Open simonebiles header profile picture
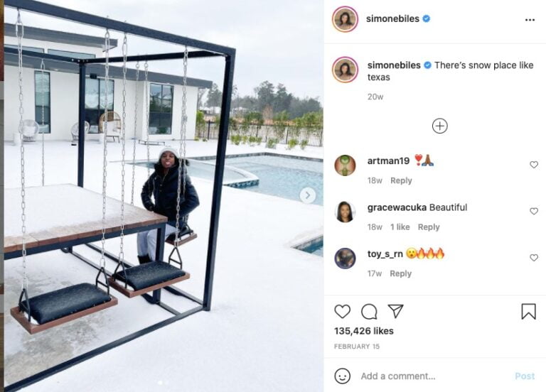The height and width of the screenshot is (392, 546). (x=345, y=19)
